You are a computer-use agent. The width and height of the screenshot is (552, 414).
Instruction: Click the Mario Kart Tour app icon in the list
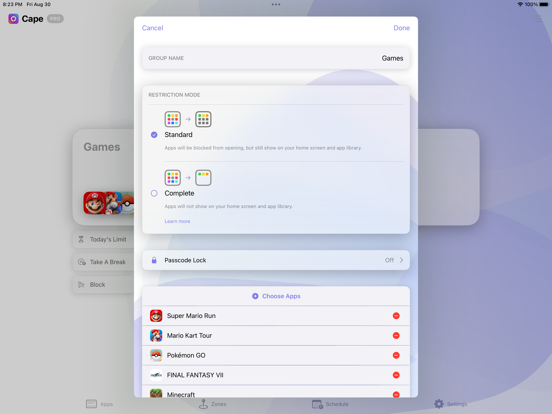[x=156, y=335]
